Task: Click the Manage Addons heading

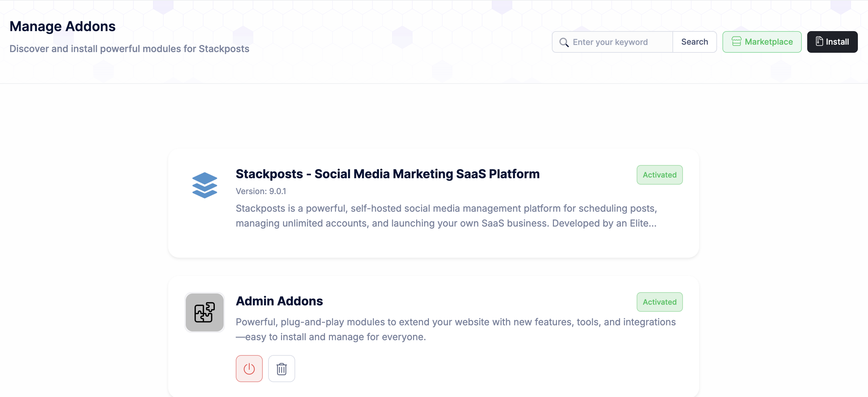Action: pos(62,26)
